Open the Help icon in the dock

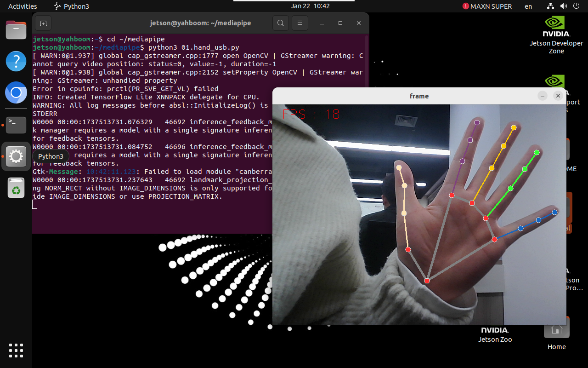click(16, 61)
